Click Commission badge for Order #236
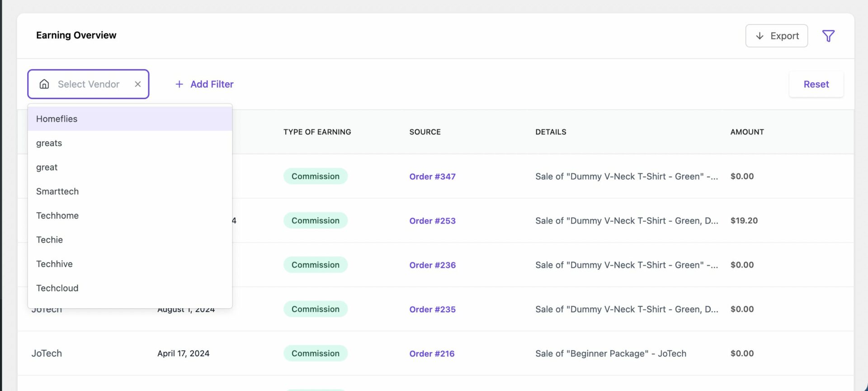Viewport: 868px width, 391px height. 316,265
